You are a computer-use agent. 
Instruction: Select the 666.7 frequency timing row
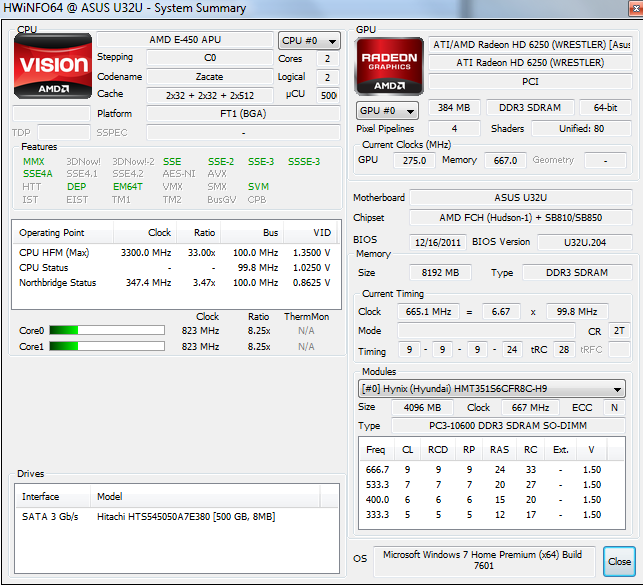pos(492,470)
